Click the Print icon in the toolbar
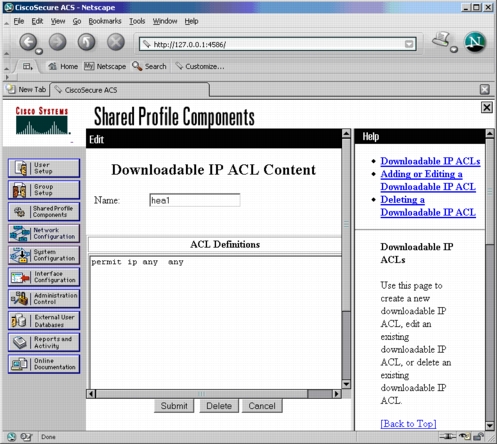 pyautogui.click(x=442, y=40)
